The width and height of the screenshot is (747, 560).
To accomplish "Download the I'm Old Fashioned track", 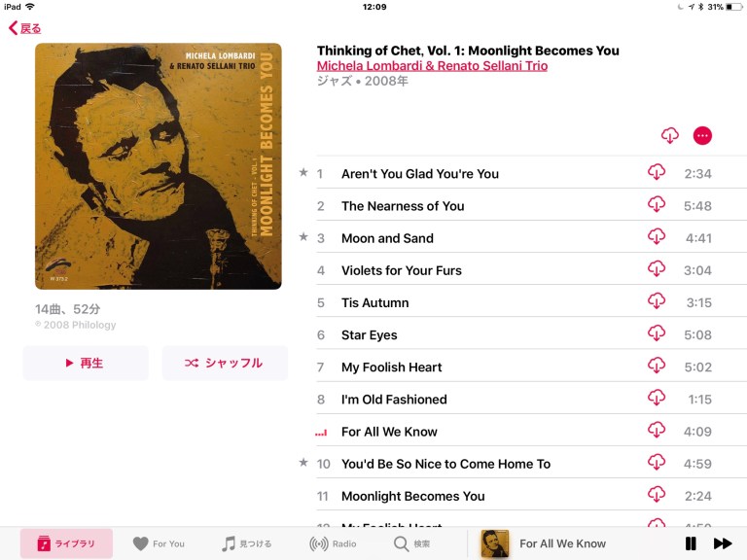I will coord(657,398).
